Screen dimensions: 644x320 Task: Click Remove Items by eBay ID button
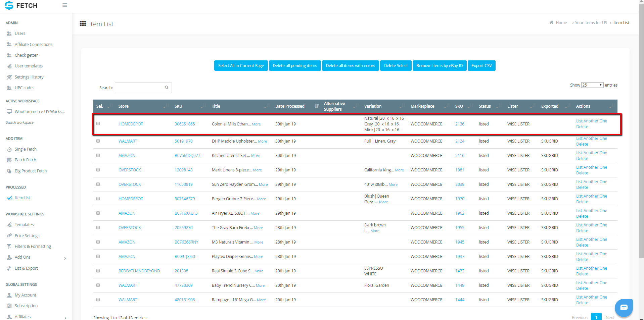click(x=440, y=66)
